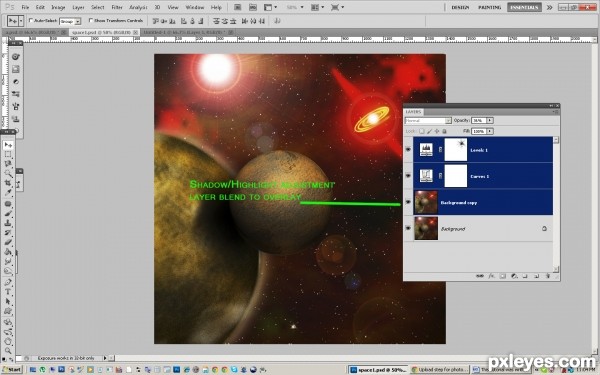Select the History Brush tool
Image resolution: width=600 pixels, height=375 pixels.
(x=8, y=233)
